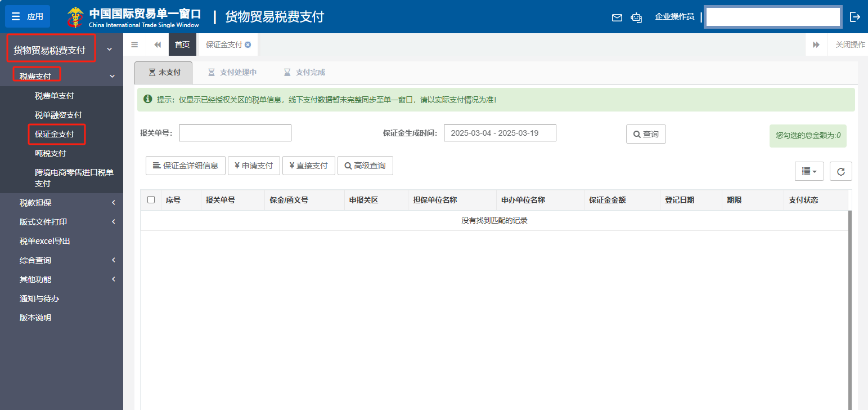Open the 应用 hamburger menu
868x410 pixels.
[x=28, y=16]
